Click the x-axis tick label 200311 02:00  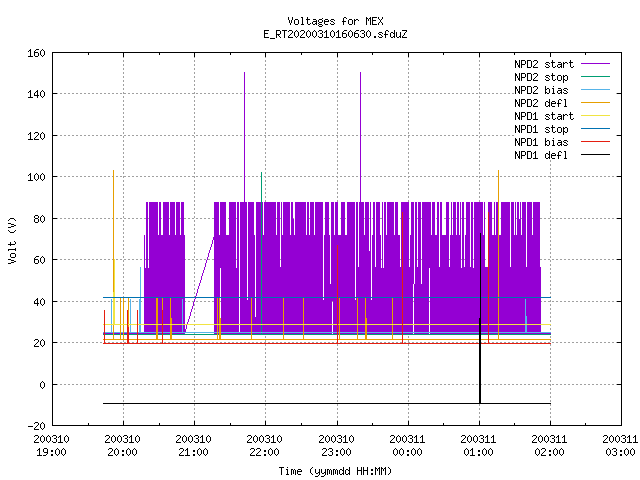[x=549, y=446]
